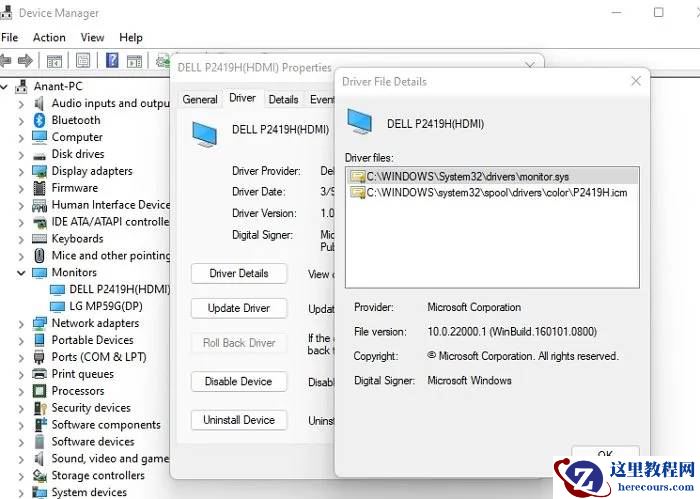
Task: Click the Firmware chip icon
Action: 39,188
